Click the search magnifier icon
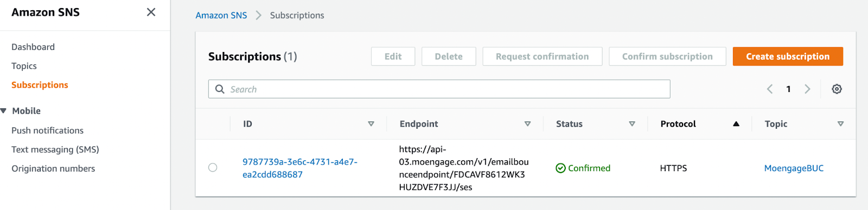Viewport: 868px width, 210px height. click(x=220, y=89)
